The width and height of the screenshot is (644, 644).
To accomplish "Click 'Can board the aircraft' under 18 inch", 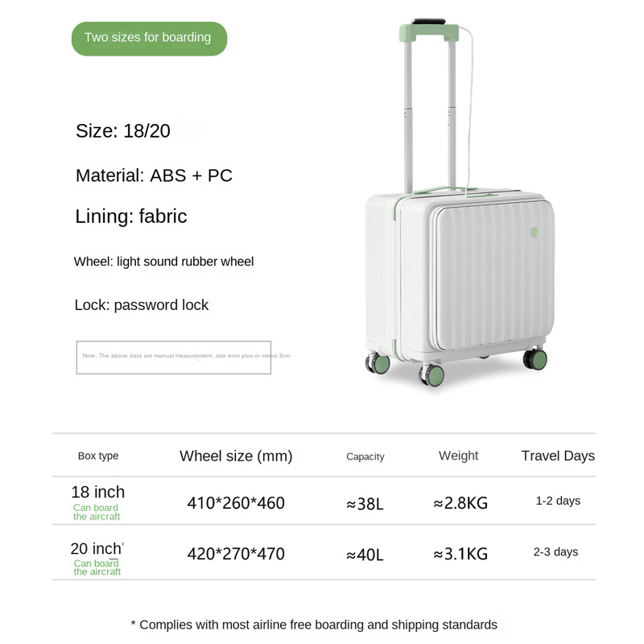I will click(x=97, y=512).
